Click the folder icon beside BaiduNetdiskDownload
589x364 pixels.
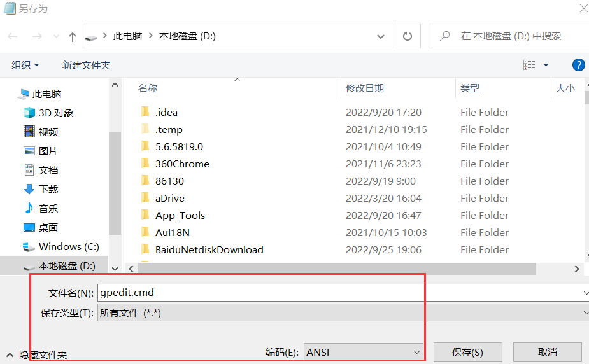[x=145, y=249]
